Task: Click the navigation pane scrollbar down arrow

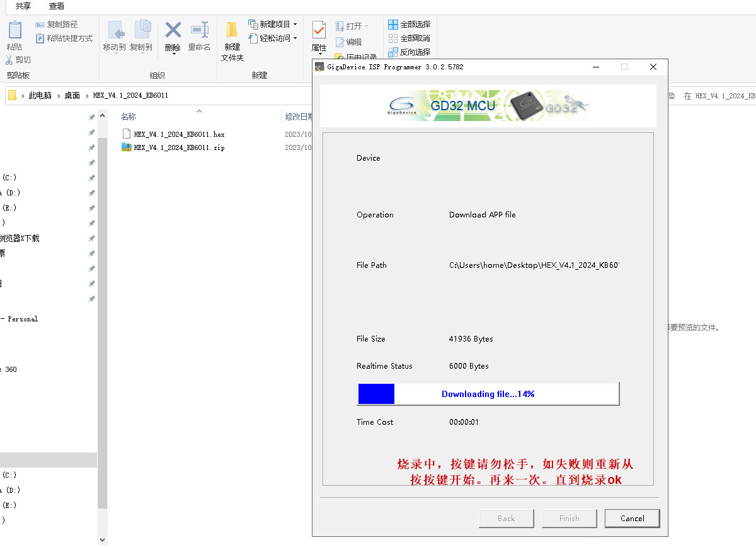Action: pyautogui.click(x=102, y=540)
